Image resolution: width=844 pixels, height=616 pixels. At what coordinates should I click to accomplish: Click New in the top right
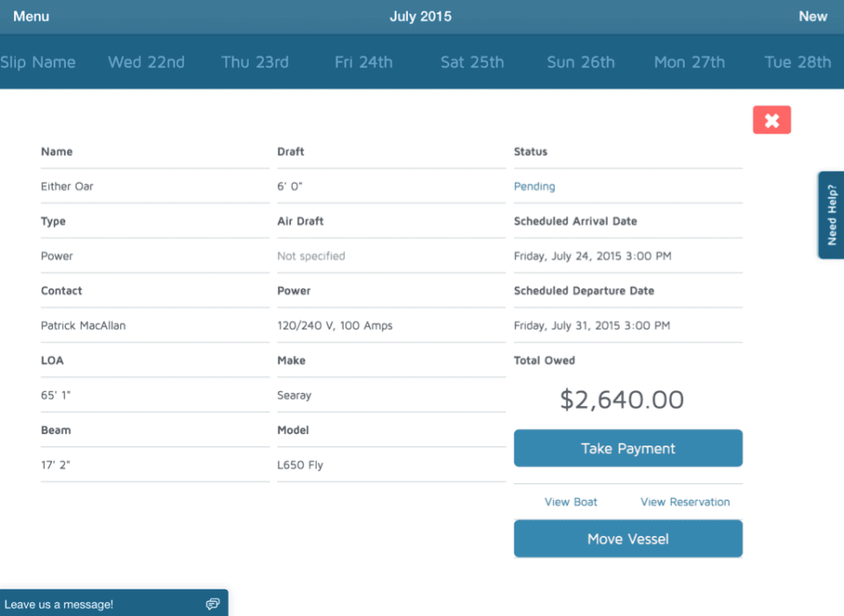[x=812, y=17]
